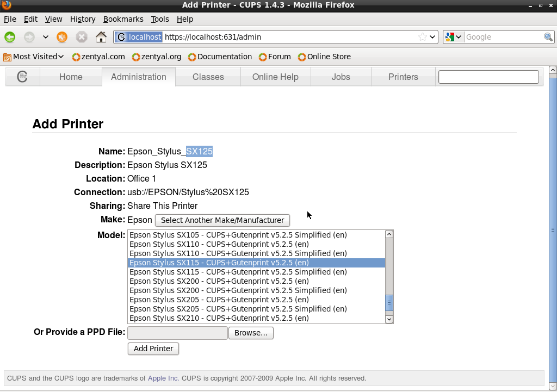Open the Edit menu
This screenshot has width=557, height=392.
tap(30, 19)
